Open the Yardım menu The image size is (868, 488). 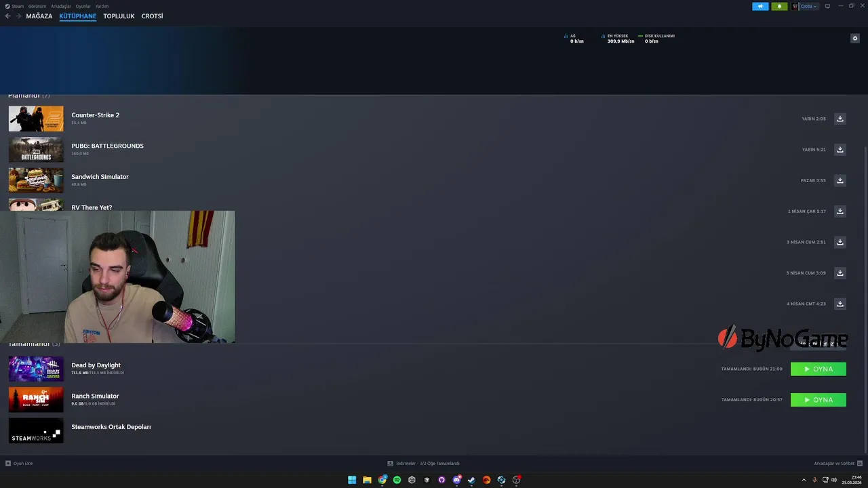102,6
